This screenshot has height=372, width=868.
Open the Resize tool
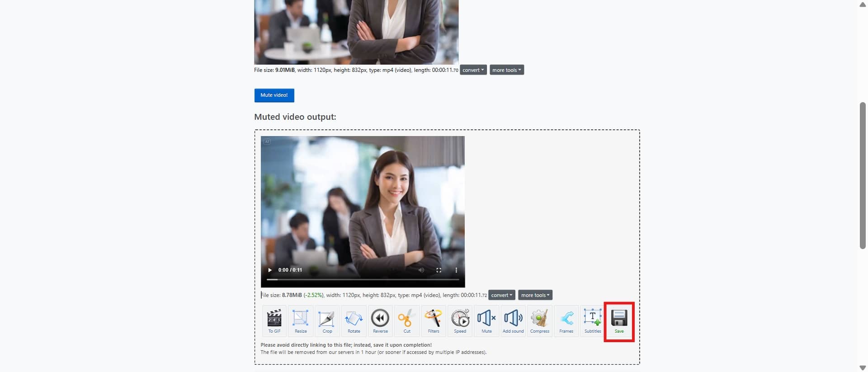(x=301, y=321)
